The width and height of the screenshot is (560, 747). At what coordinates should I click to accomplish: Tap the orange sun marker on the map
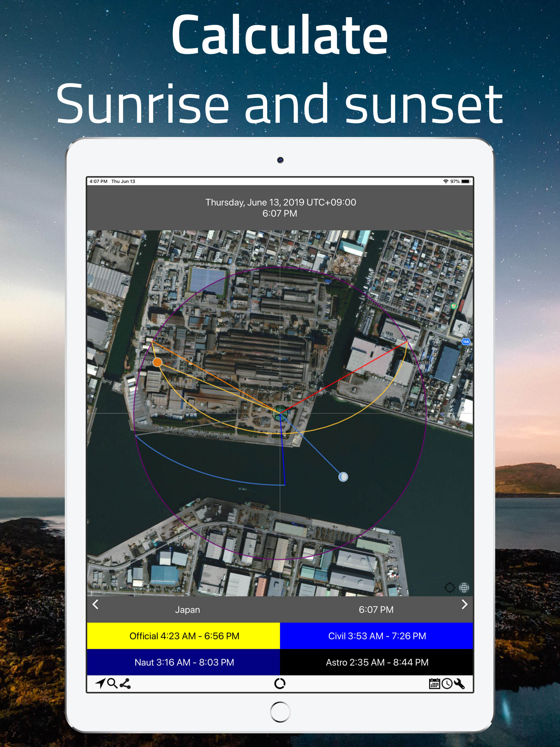point(157,362)
